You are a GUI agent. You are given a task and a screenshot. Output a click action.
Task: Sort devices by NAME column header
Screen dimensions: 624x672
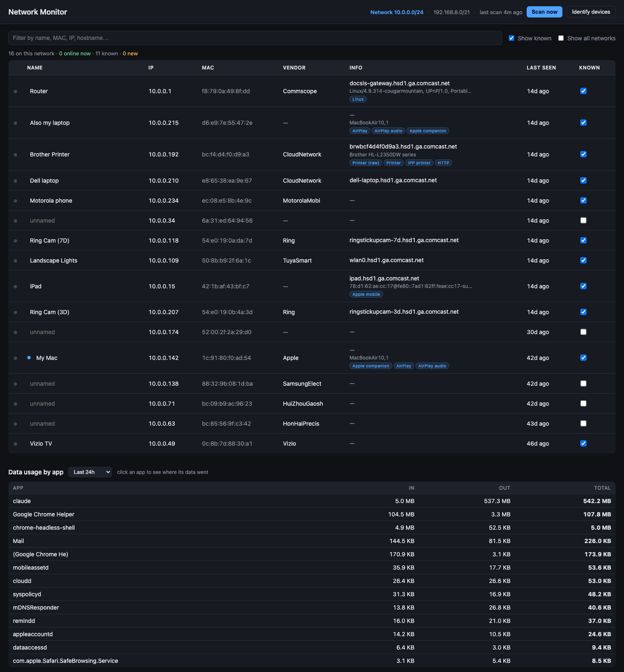point(35,68)
